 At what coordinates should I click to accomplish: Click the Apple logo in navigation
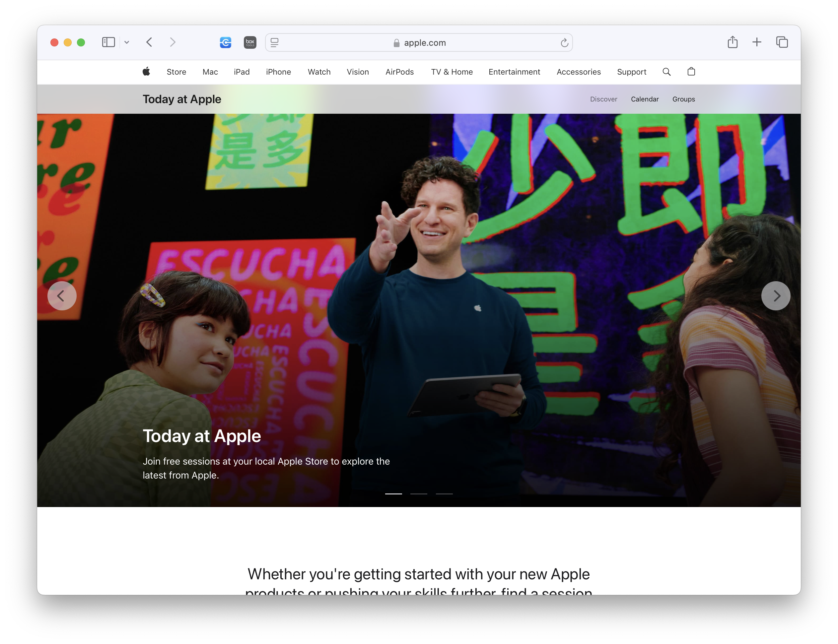(x=146, y=72)
